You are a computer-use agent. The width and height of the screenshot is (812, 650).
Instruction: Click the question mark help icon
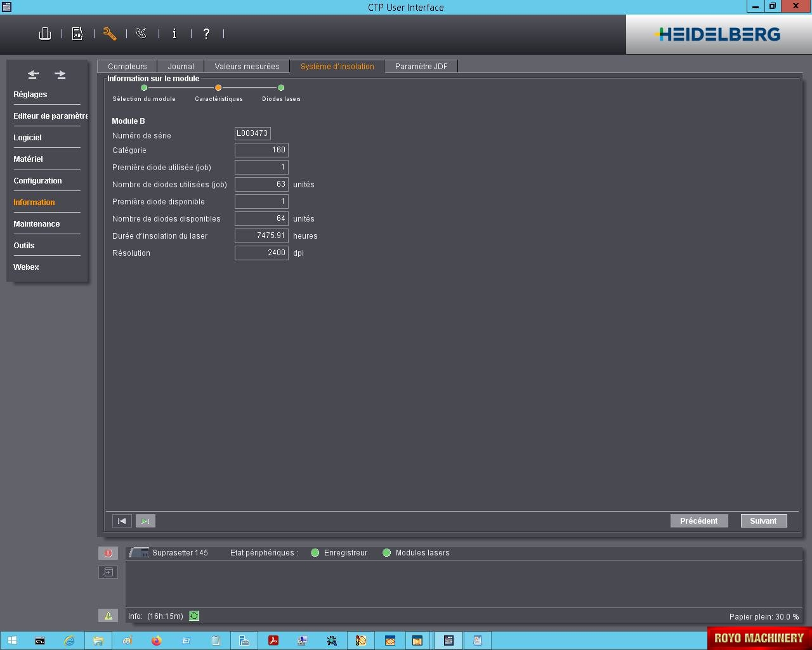point(206,34)
